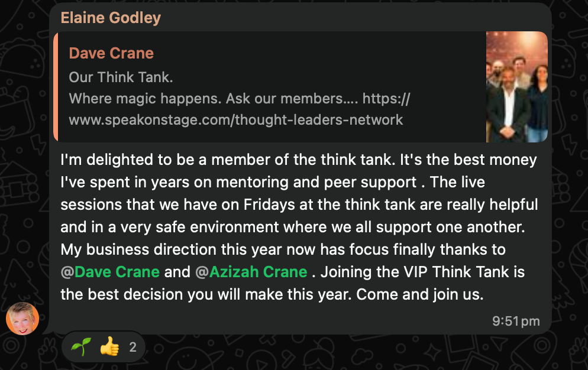Open the reaction count showing 2
588x370 pixels.
(x=133, y=347)
